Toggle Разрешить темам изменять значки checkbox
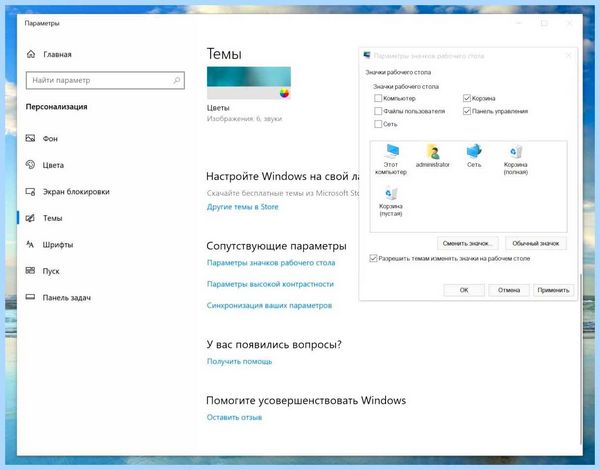The image size is (600, 470). tap(373, 258)
